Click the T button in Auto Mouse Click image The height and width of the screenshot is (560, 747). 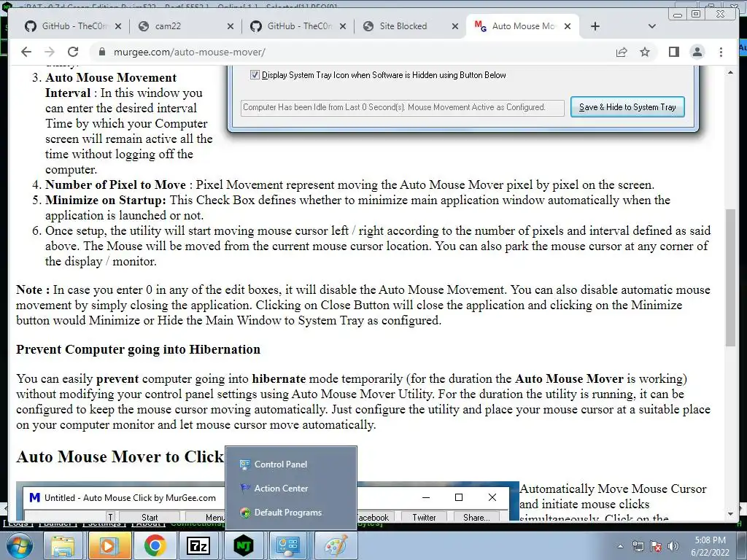tap(111, 517)
